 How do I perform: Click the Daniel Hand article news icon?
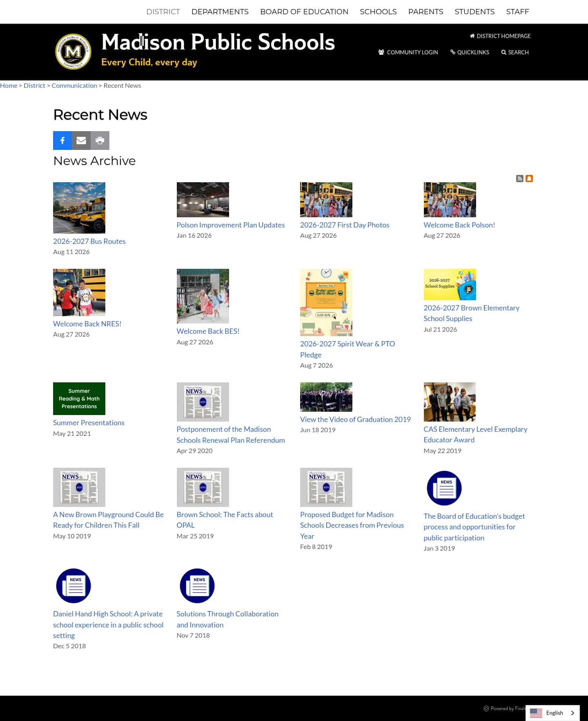pos(73,586)
